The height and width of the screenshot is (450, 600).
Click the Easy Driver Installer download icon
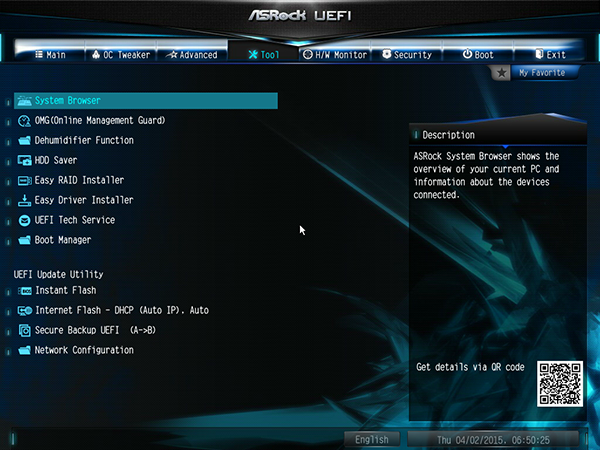point(24,200)
